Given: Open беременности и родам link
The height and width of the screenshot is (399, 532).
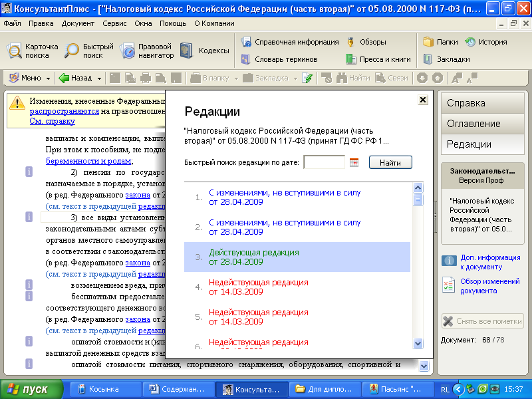Looking at the screenshot, I should coord(88,161).
